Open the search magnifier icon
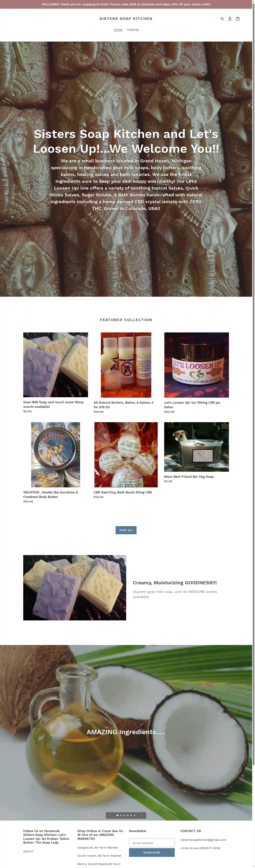255x868 pixels. pos(222,19)
